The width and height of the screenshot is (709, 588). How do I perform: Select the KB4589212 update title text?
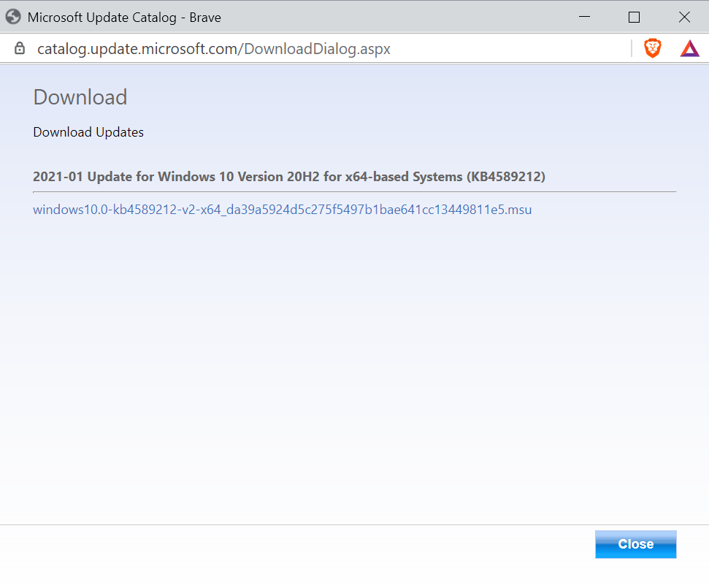pos(289,177)
